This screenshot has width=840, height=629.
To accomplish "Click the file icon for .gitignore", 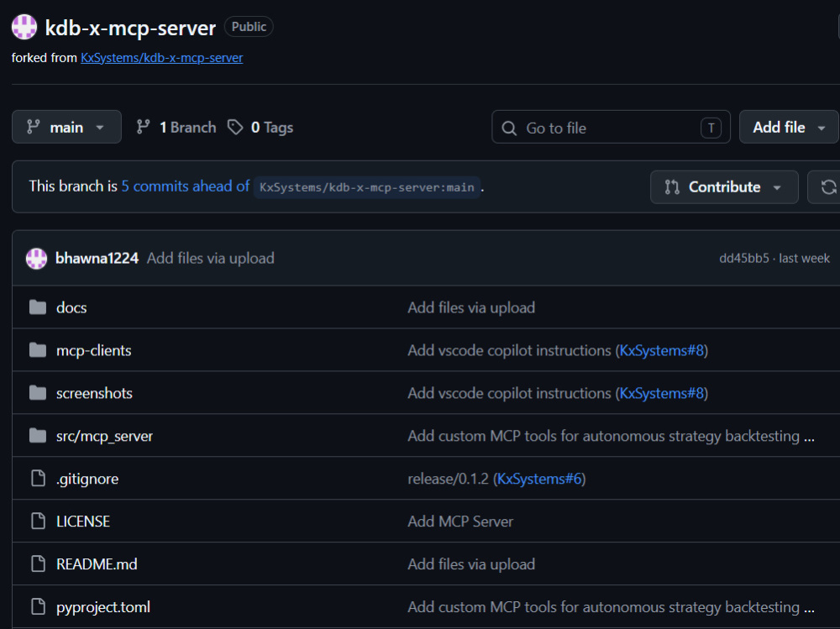I will click(x=38, y=478).
